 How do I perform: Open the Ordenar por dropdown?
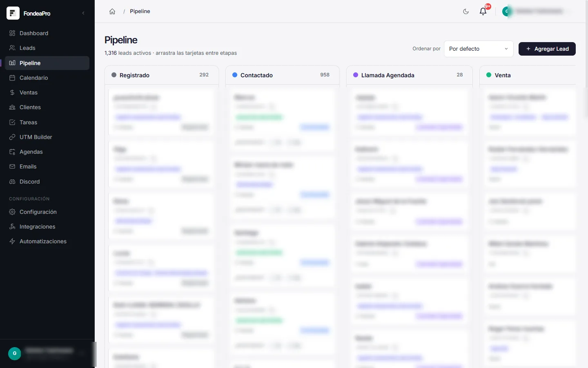(x=479, y=49)
